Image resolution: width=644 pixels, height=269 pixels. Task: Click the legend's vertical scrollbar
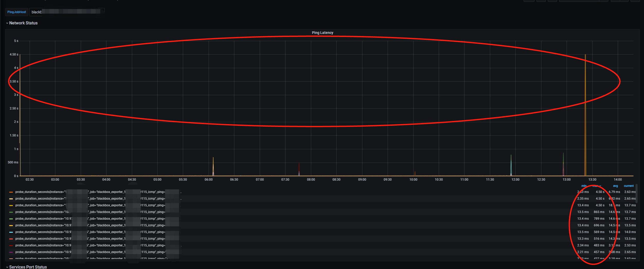pos(636,193)
